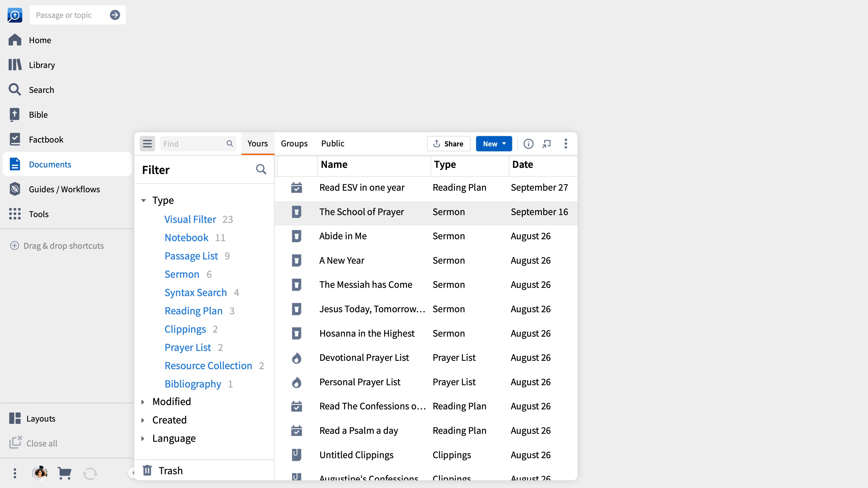The image size is (868, 488).
Task: Filter by Prayer List type link
Action: point(188,347)
